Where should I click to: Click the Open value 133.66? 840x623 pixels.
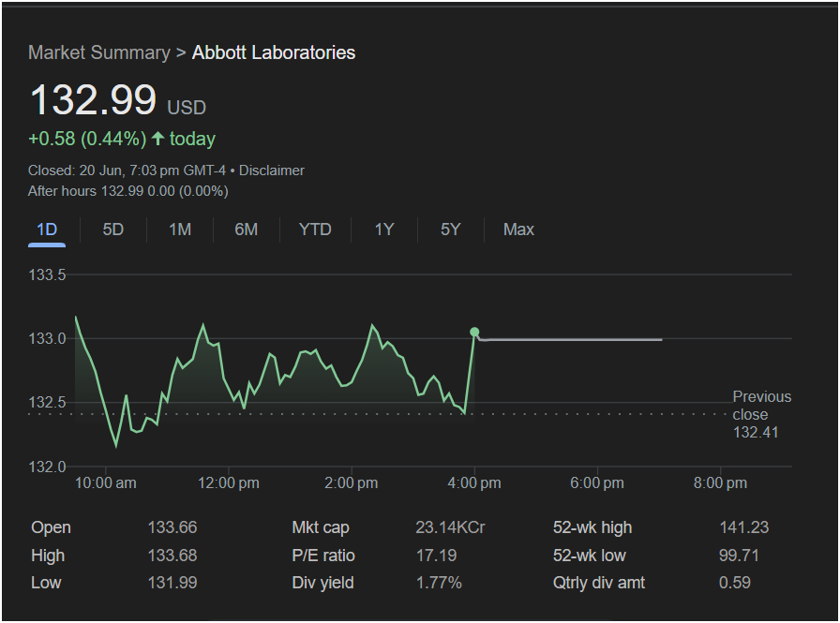click(x=172, y=527)
